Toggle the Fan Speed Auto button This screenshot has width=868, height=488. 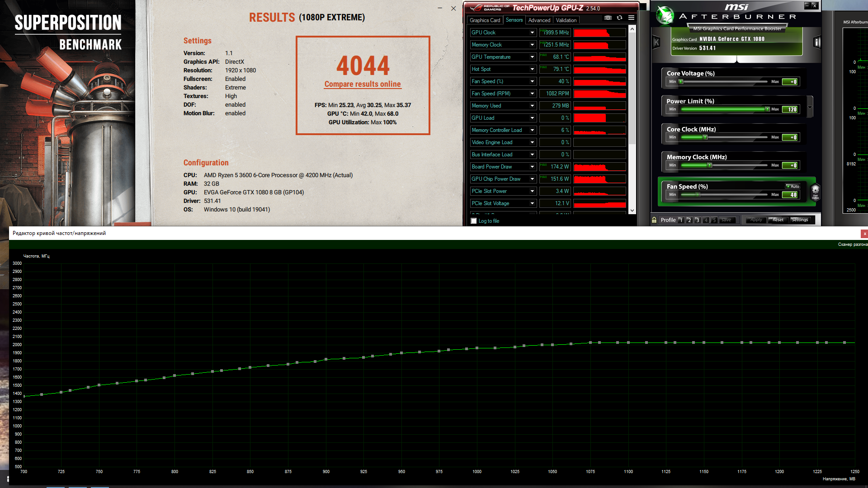[x=793, y=186]
